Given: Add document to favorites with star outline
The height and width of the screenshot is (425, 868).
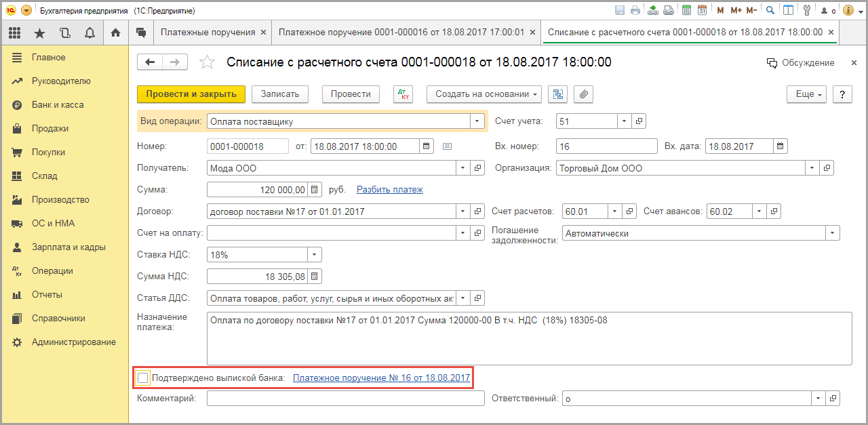Looking at the screenshot, I should pyautogui.click(x=207, y=62).
